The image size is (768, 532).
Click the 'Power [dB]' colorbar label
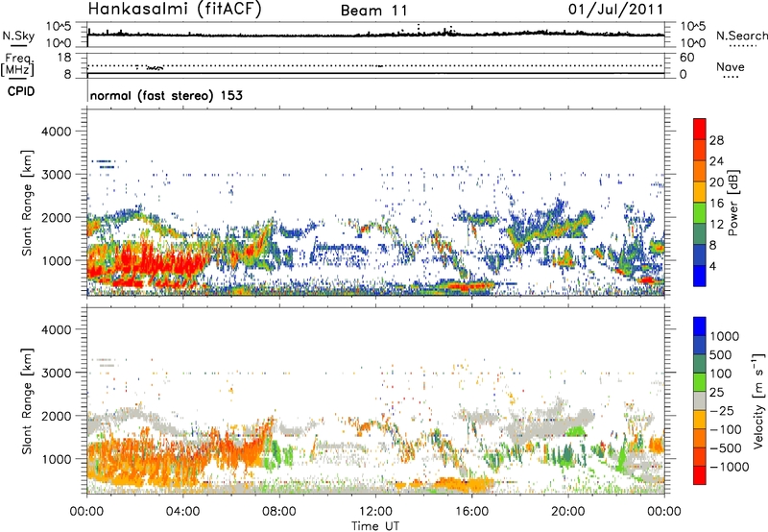(x=732, y=203)
